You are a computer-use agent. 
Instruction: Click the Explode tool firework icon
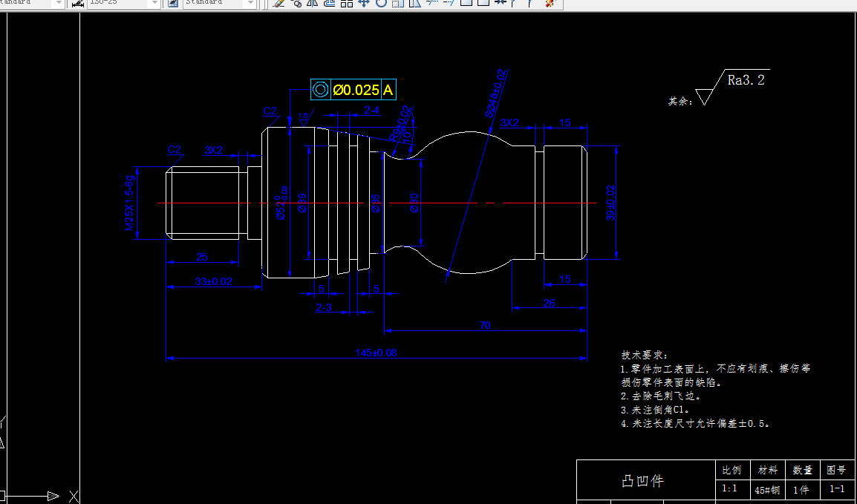(551, 5)
